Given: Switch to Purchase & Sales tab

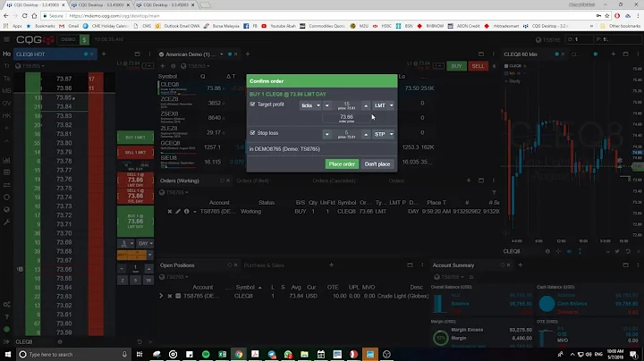Looking at the screenshot, I should (264, 265).
